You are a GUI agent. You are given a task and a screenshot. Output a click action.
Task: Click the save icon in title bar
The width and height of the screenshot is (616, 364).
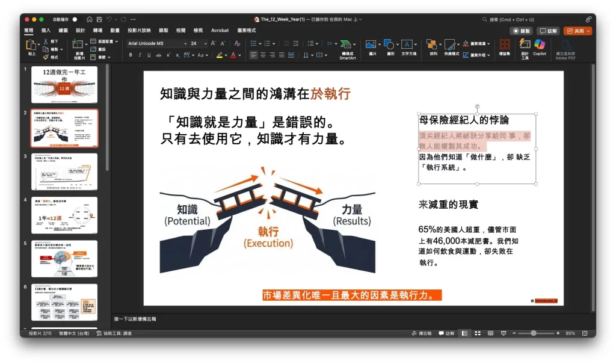pyautogui.click(x=99, y=19)
